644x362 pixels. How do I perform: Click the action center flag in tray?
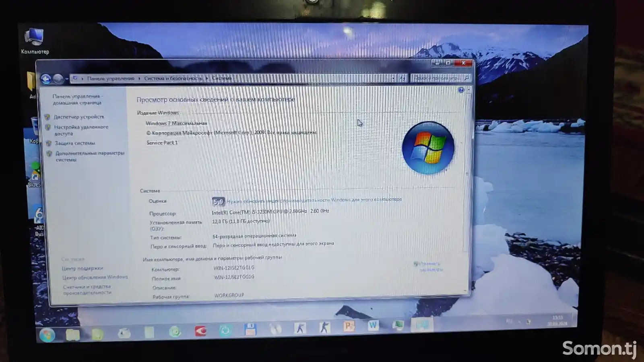pyautogui.click(x=528, y=321)
